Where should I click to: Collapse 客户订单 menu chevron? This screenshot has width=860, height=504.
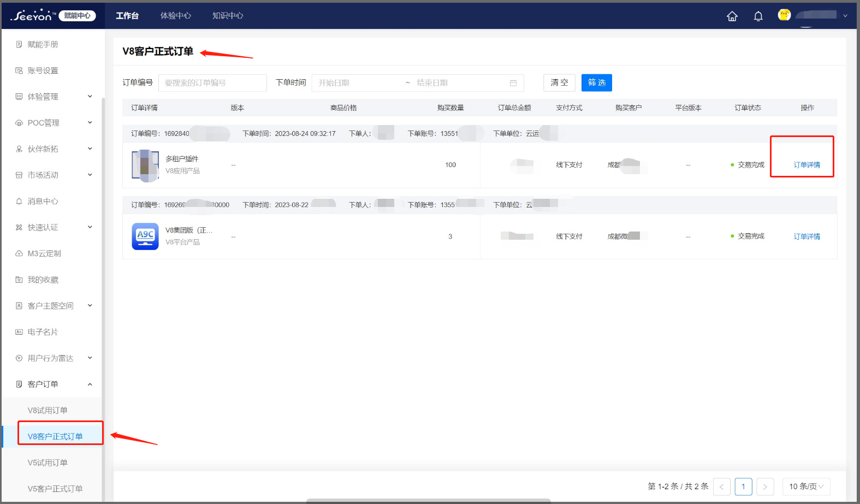[x=90, y=384]
